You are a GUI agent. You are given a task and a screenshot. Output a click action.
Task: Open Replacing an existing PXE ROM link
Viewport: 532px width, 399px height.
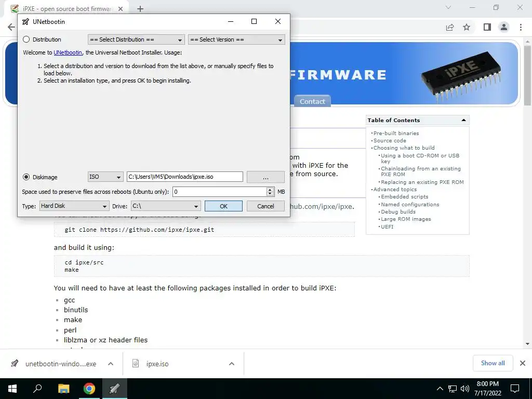click(x=422, y=182)
